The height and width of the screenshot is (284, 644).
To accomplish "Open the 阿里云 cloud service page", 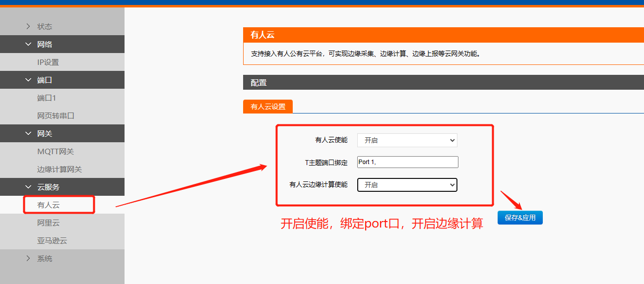I will [49, 223].
